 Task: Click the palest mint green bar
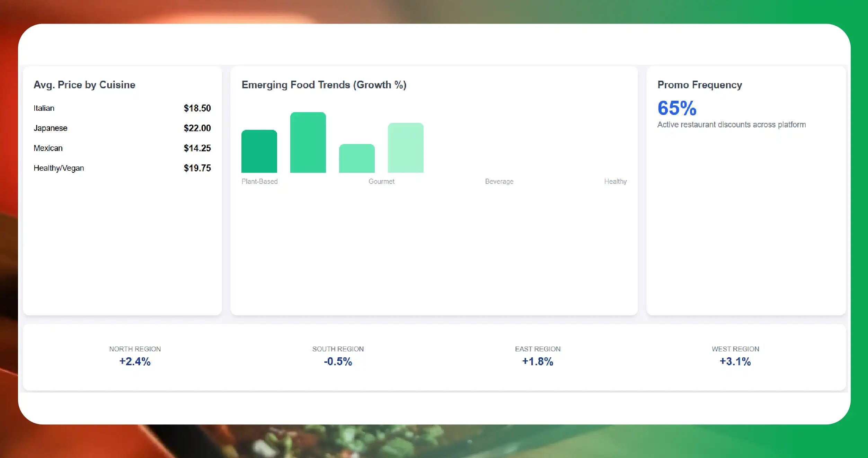(406, 147)
